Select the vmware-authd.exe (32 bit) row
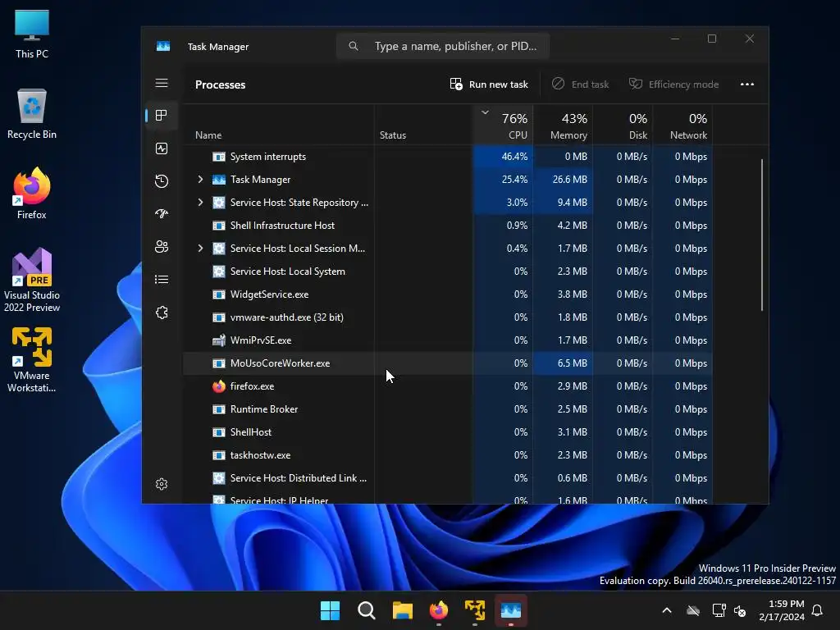Screen dimensions: 840x630 click(x=447, y=317)
